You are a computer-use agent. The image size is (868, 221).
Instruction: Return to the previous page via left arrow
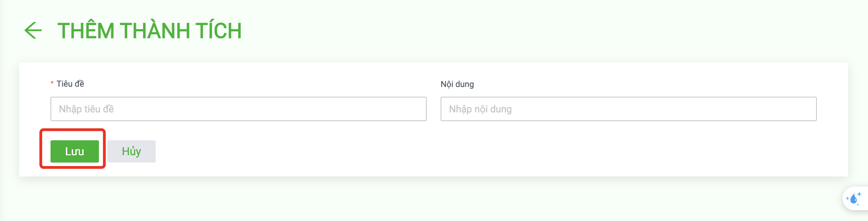tap(33, 30)
